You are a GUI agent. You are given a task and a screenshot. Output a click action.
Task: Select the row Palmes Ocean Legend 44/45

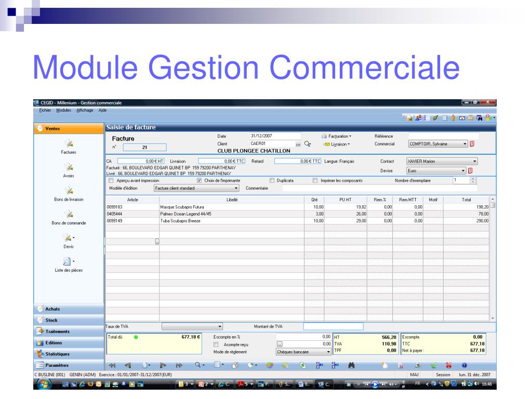click(298, 214)
